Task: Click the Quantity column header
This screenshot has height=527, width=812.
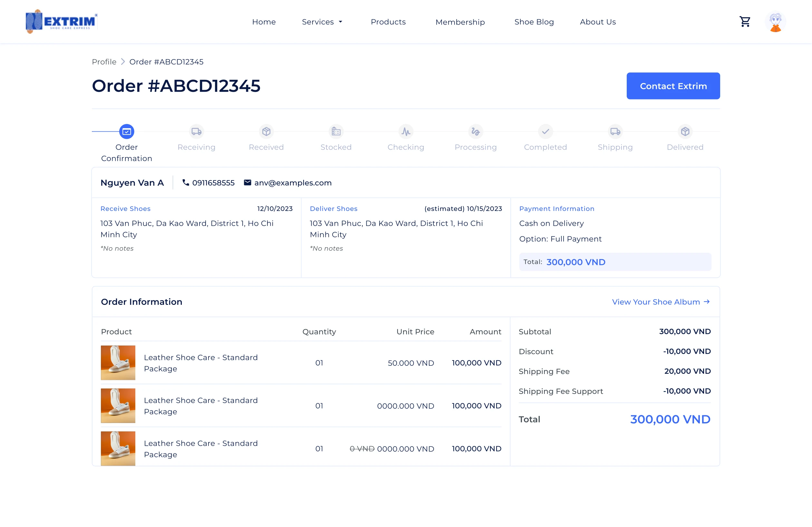Action: [x=319, y=332]
